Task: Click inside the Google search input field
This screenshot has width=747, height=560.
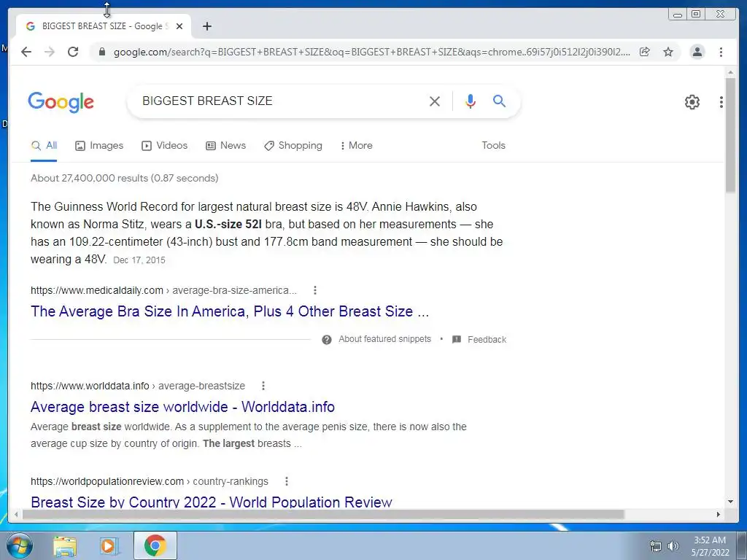Action: [281, 101]
